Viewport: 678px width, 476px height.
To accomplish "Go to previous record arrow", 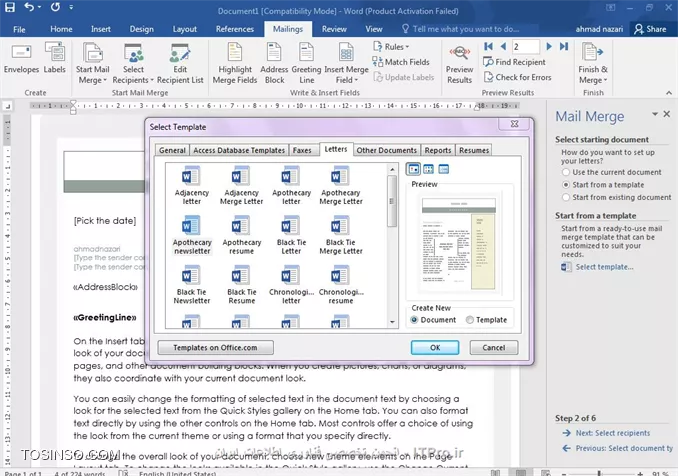I will coord(503,46).
